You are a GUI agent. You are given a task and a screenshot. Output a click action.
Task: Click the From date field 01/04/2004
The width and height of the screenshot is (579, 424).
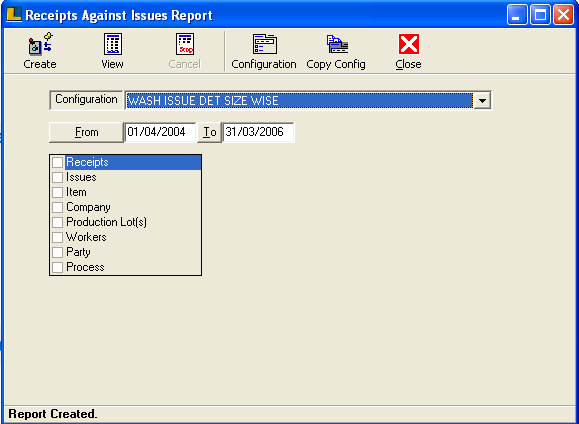coord(160,132)
